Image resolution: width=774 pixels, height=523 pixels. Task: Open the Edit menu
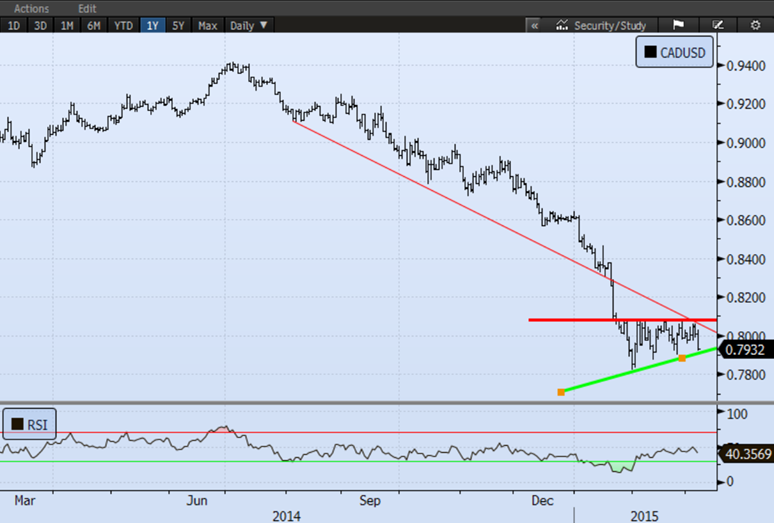(x=87, y=8)
